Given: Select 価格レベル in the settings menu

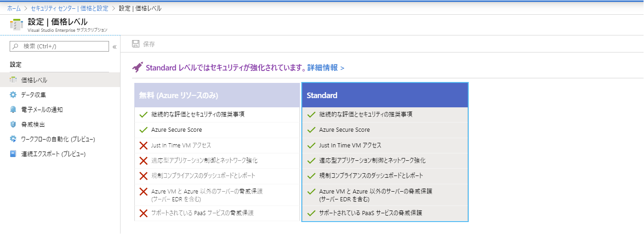Looking at the screenshot, I should [60, 80].
